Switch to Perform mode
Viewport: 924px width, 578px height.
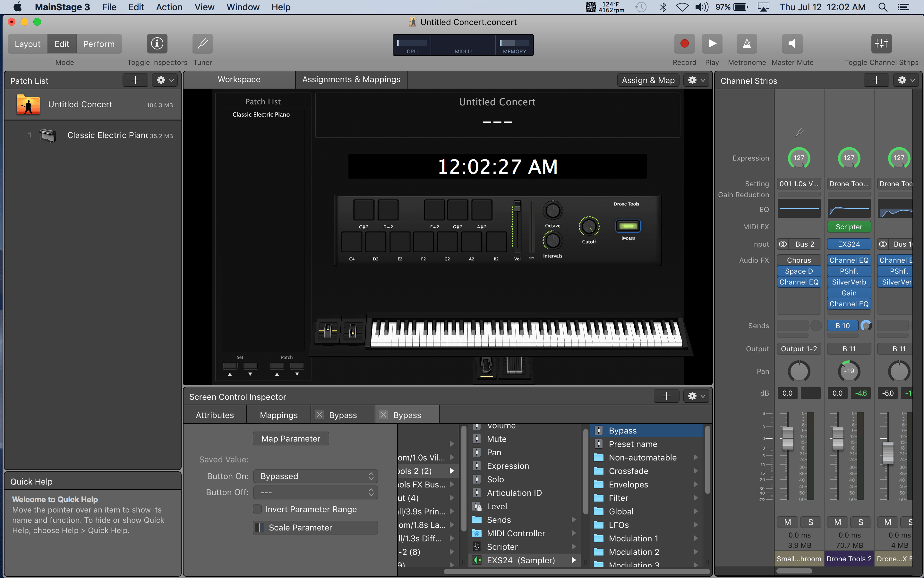coord(99,44)
